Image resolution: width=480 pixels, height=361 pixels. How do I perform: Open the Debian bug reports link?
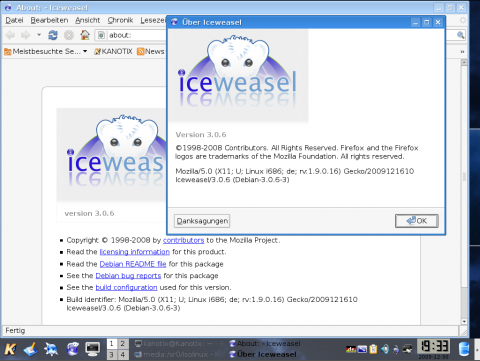[128, 276]
